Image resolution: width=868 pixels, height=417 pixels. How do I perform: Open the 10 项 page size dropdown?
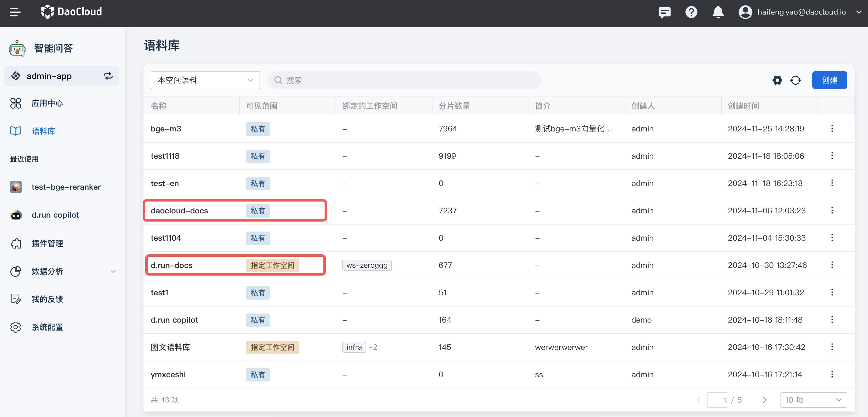tap(813, 400)
